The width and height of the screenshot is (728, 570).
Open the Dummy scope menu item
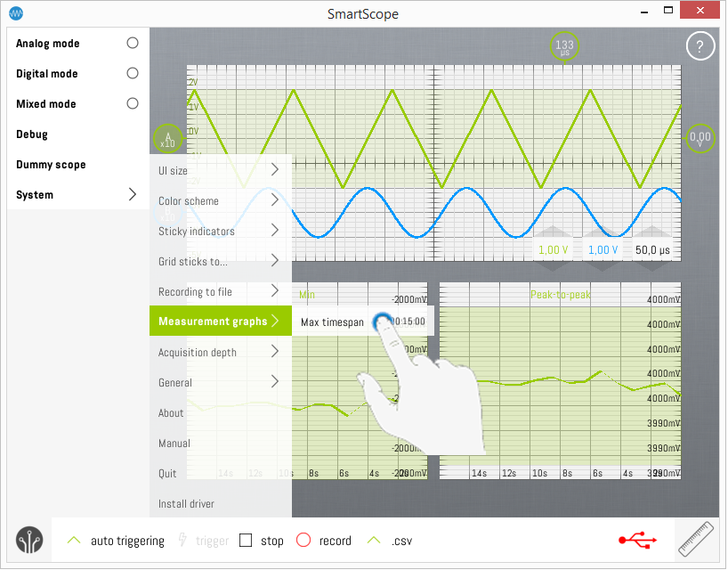(52, 165)
